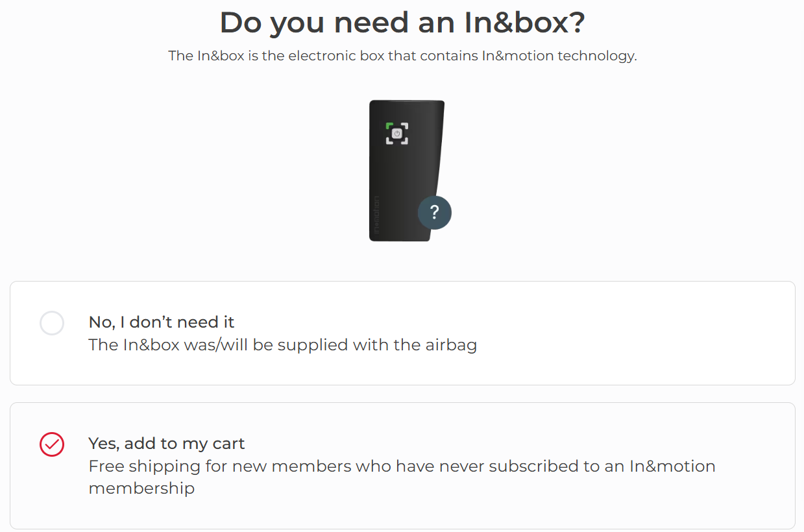
Task: Click the word "membership" on the last line
Action: coord(141,488)
